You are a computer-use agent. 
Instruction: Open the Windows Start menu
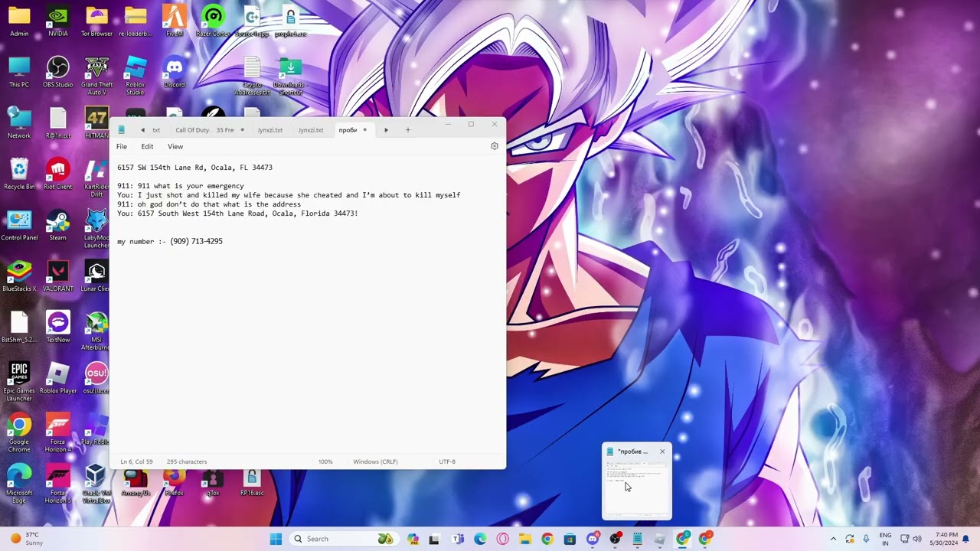(276, 539)
